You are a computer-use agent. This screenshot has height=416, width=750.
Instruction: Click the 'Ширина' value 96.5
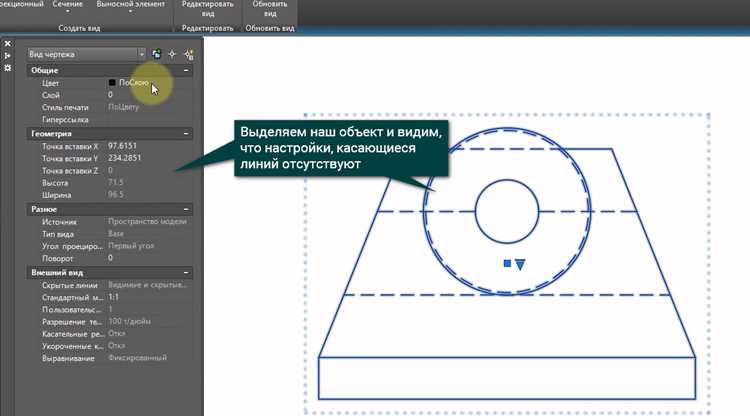[x=116, y=195]
